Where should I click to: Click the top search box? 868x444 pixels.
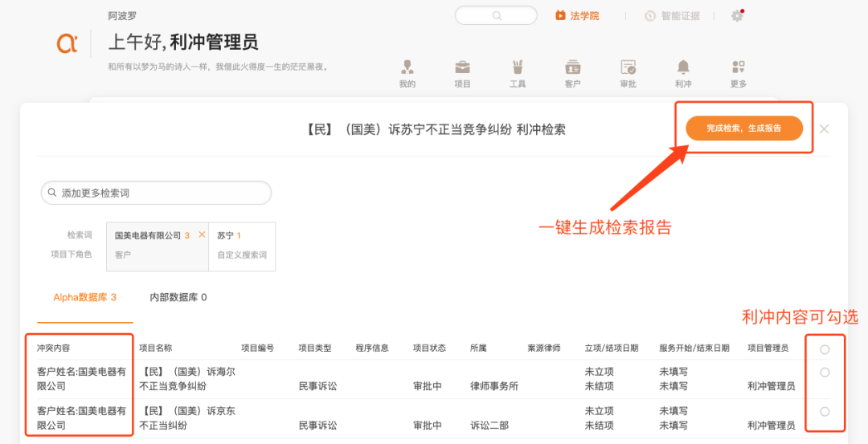click(x=495, y=16)
